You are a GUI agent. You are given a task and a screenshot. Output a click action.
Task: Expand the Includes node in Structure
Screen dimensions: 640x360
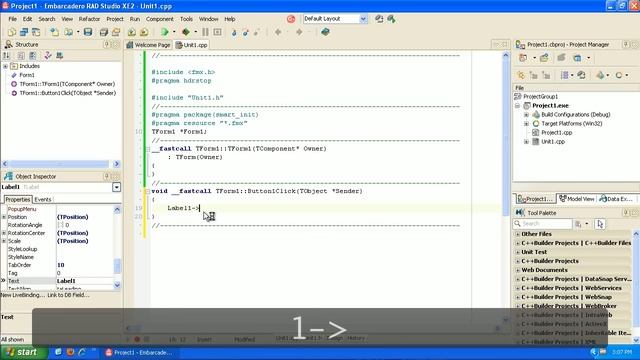pos(5,66)
